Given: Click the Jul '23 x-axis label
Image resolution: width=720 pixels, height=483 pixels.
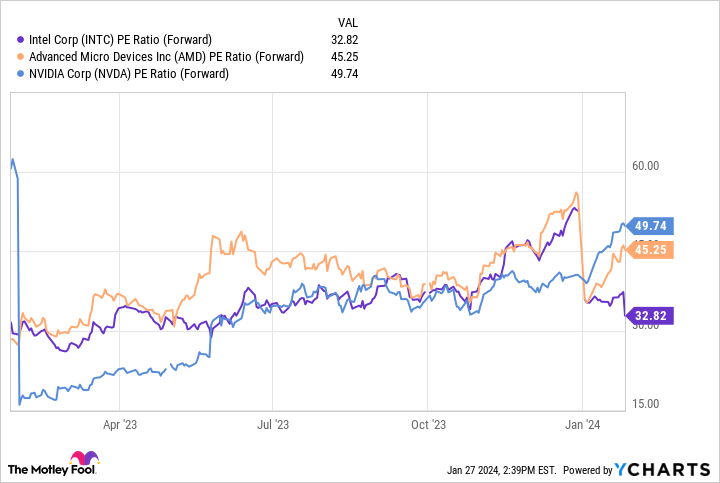Looking at the screenshot, I should click(x=274, y=424).
